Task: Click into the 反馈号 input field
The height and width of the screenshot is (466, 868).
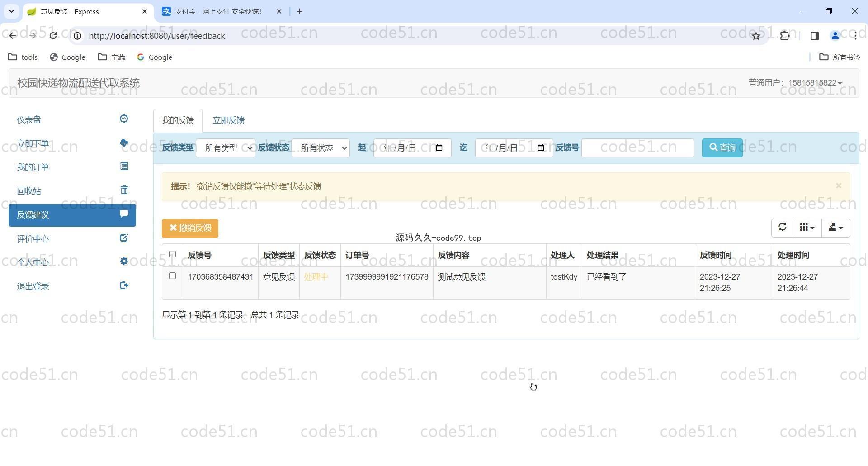Action: coord(637,148)
